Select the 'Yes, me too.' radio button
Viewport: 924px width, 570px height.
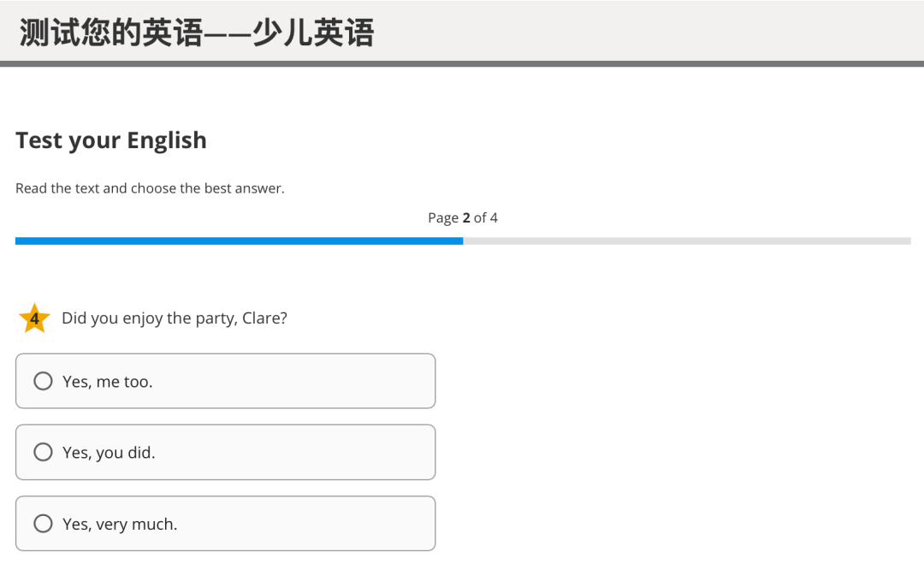(43, 381)
